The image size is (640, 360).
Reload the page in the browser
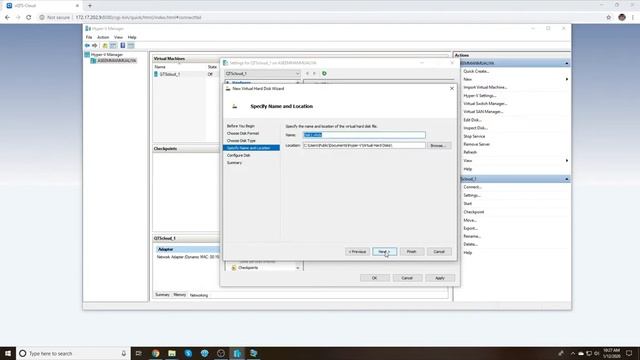[29, 18]
